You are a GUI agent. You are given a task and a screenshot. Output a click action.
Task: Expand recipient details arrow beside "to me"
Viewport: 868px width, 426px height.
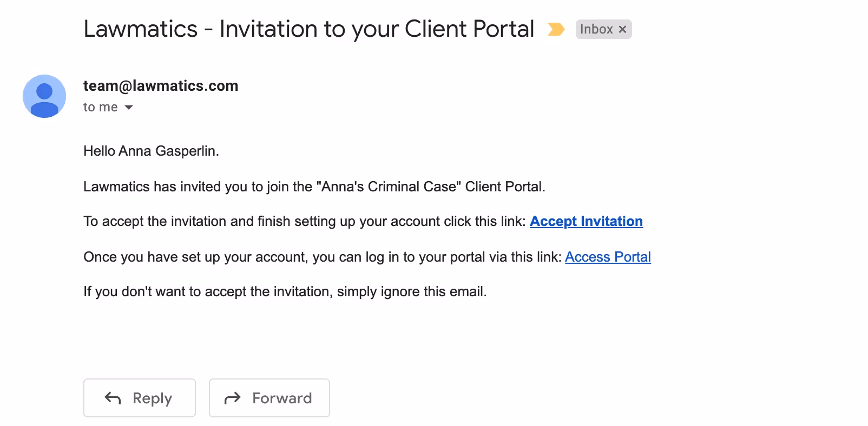129,108
